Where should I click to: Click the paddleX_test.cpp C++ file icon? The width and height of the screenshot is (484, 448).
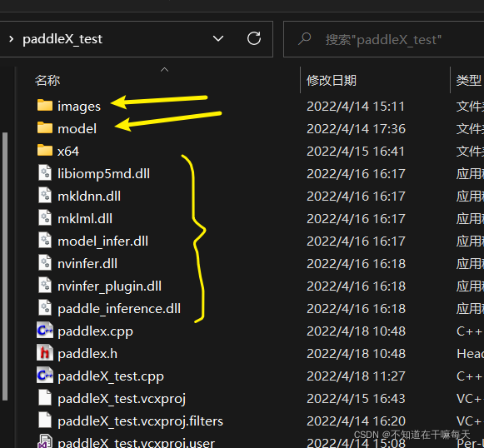click(x=45, y=376)
